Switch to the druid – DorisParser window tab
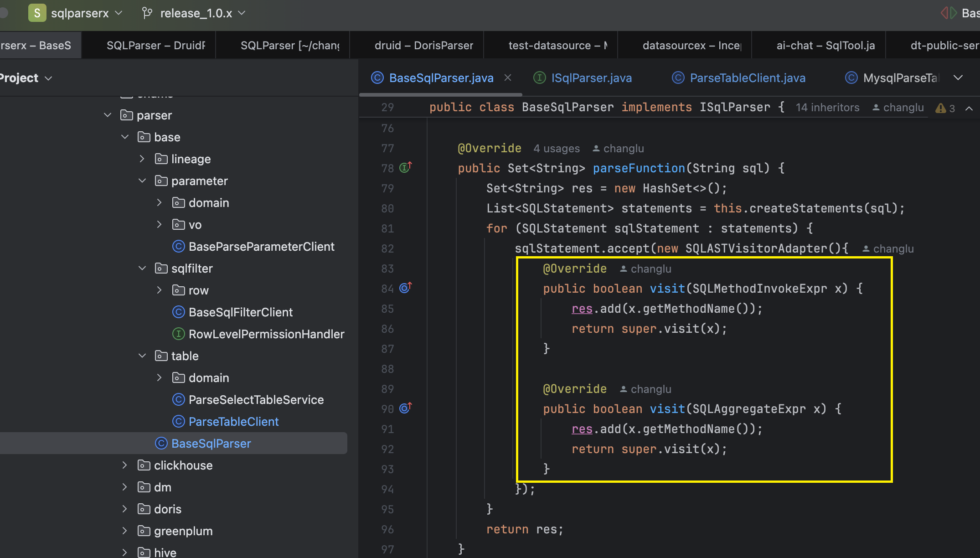The image size is (980, 558). [x=424, y=46]
